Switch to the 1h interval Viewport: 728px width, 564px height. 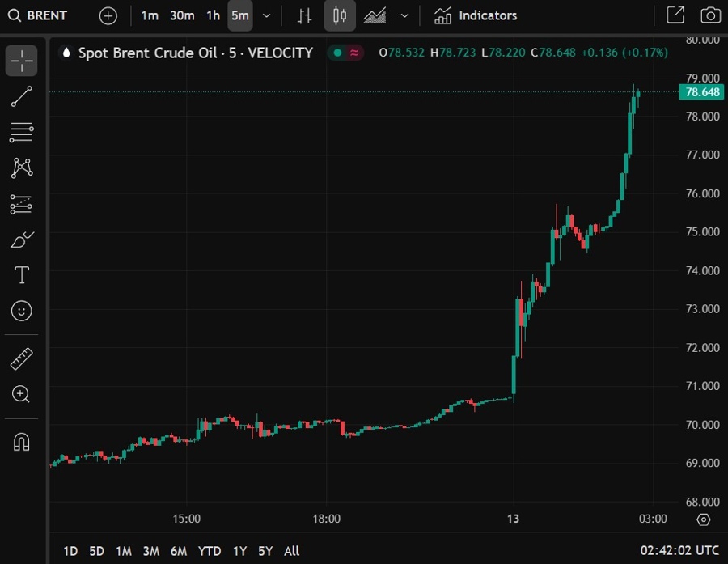coord(213,15)
